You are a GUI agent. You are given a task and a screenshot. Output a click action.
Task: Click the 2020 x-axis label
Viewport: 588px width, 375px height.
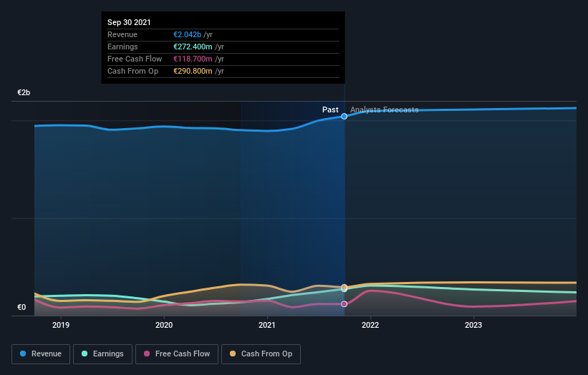point(164,325)
